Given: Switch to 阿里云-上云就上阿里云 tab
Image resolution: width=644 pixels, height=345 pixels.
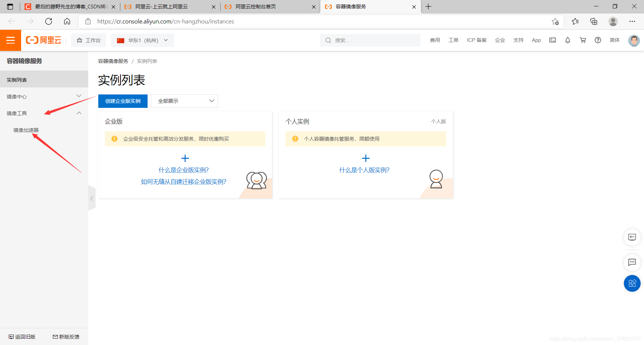Looking at the screenshot, I should coord(169,7).
